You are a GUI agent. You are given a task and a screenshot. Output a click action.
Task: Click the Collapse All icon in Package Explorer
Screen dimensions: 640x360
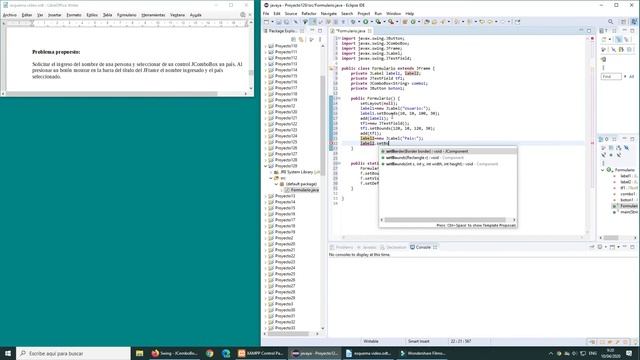(x=293, y=39)
